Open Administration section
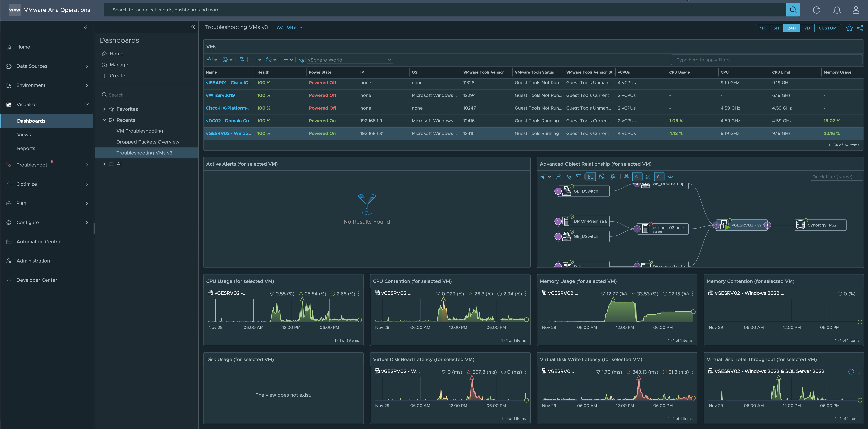The width and height of the screenshot is (868, 429). point(33,261)
